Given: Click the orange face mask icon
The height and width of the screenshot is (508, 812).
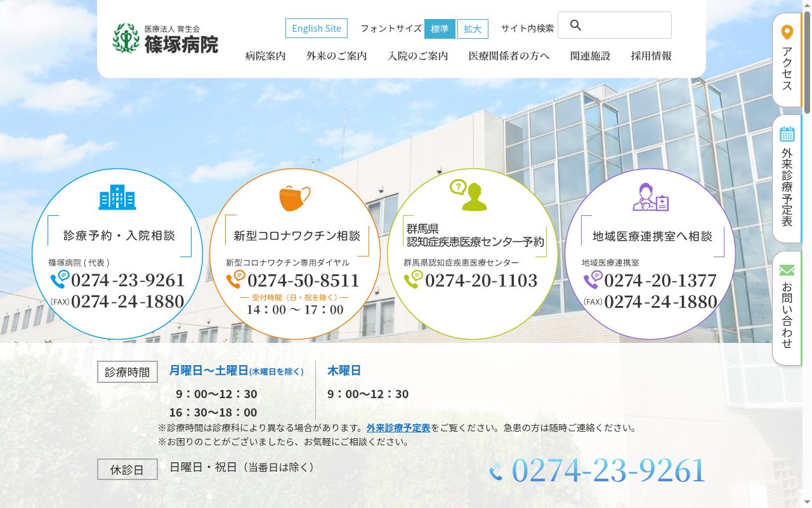Looking at the screenshot, I should click(295, 198).
